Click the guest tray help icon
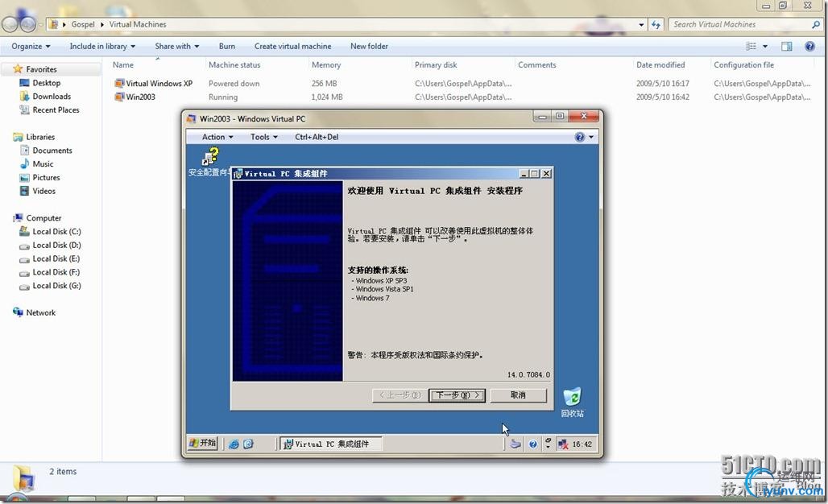 [533, 444]
